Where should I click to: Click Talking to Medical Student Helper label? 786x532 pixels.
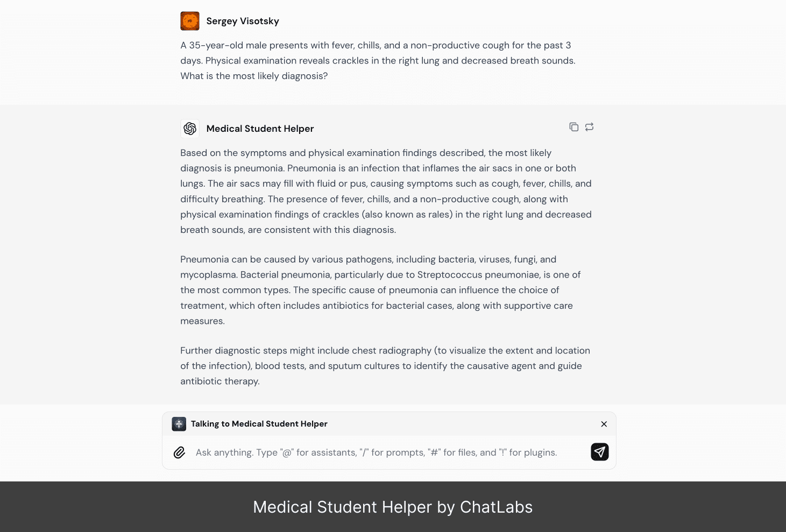[x=259, y=424]
